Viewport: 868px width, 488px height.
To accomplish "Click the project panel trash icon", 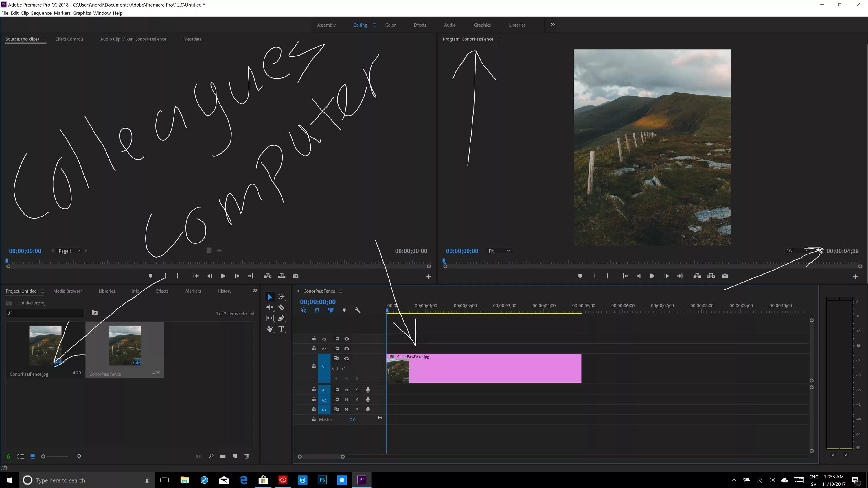I will pyautogui.click(x=247, y=456).
